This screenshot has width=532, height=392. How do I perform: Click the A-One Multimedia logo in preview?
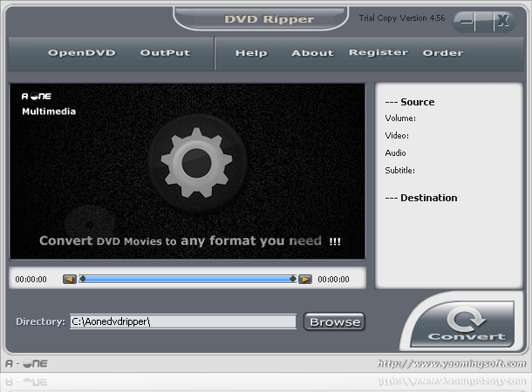click(49, 104)
